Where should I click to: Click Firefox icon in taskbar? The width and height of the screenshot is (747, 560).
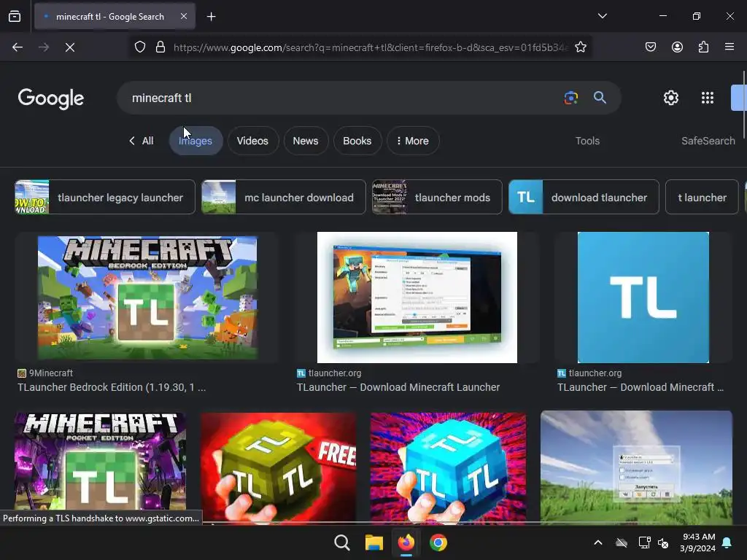(x=406, y=542)
